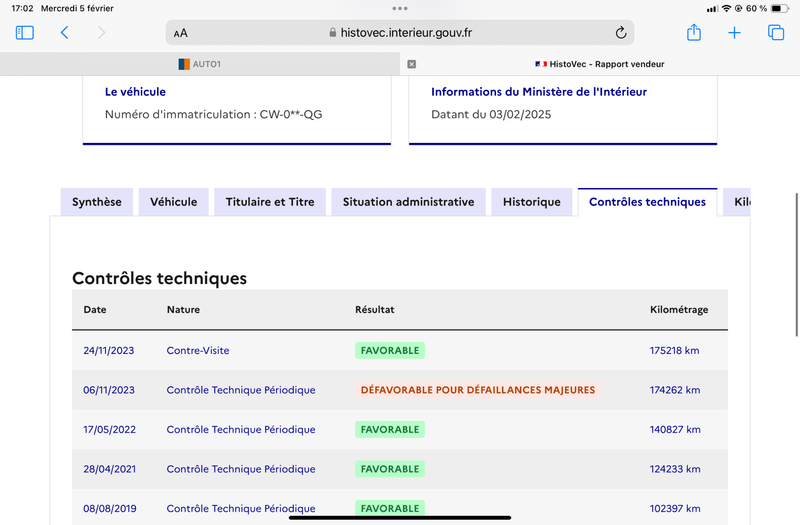Screen dimensions: 800x525
Task: Select the 124233 km value
Action: 675,469
